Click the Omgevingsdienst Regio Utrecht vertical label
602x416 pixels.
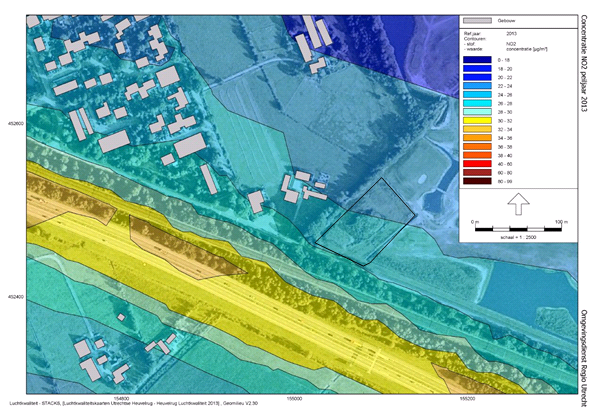click(x=584, y=358)
